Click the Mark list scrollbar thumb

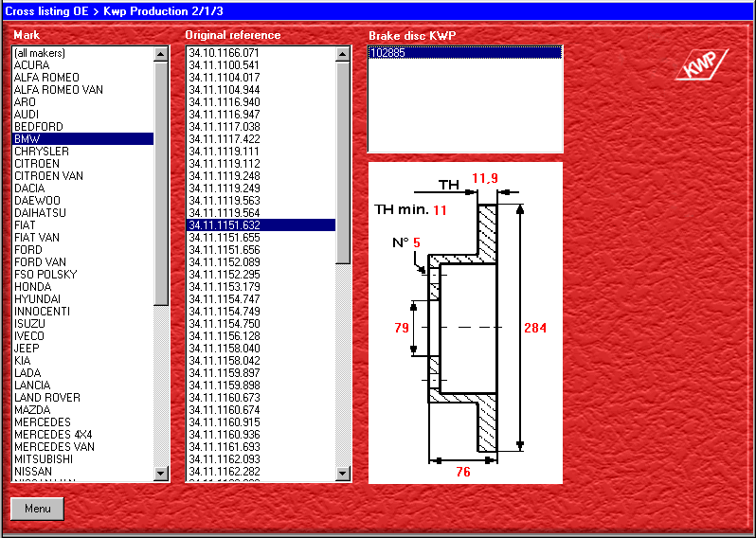tap(161, 183)
